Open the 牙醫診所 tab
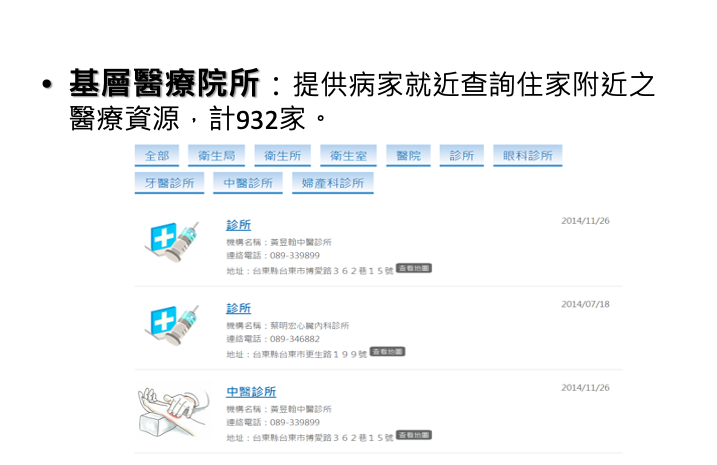717x465 pixels. tap(170, 183)
